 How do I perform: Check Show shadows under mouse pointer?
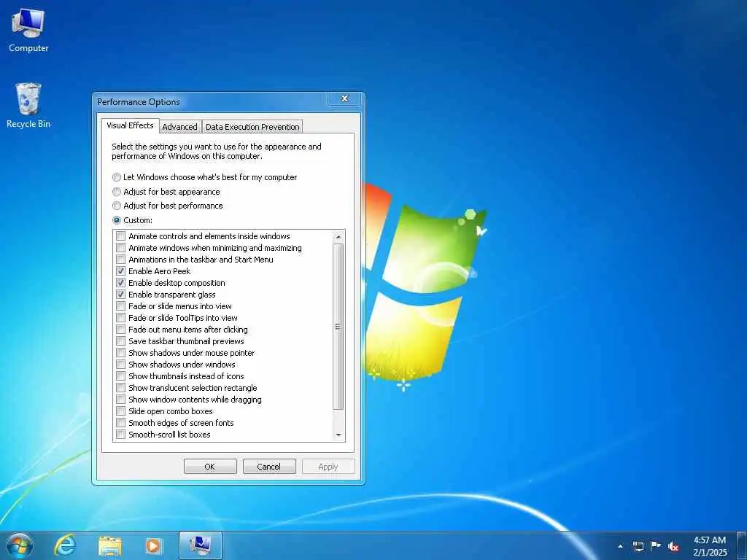[121, 353]
